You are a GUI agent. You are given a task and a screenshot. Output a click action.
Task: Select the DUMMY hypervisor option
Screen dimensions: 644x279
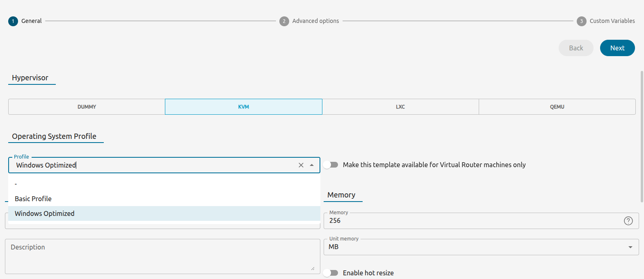point(87,107)
